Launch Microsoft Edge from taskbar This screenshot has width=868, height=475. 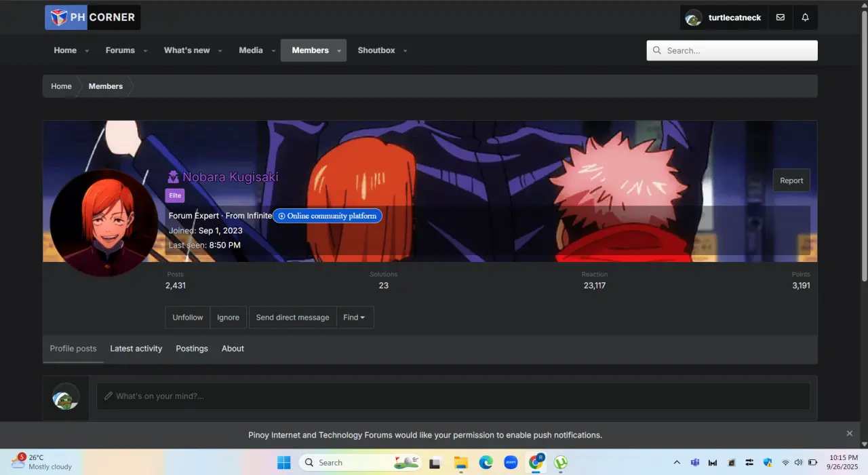pos(486,463)
